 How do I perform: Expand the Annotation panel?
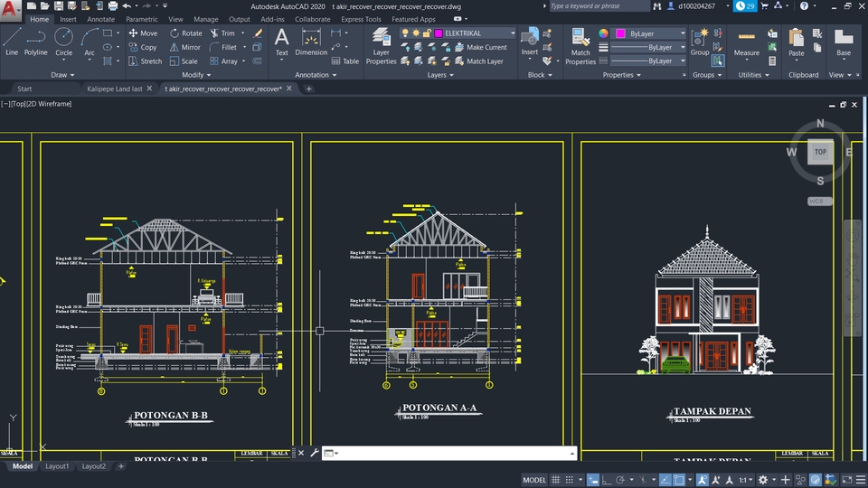[316, 75]
